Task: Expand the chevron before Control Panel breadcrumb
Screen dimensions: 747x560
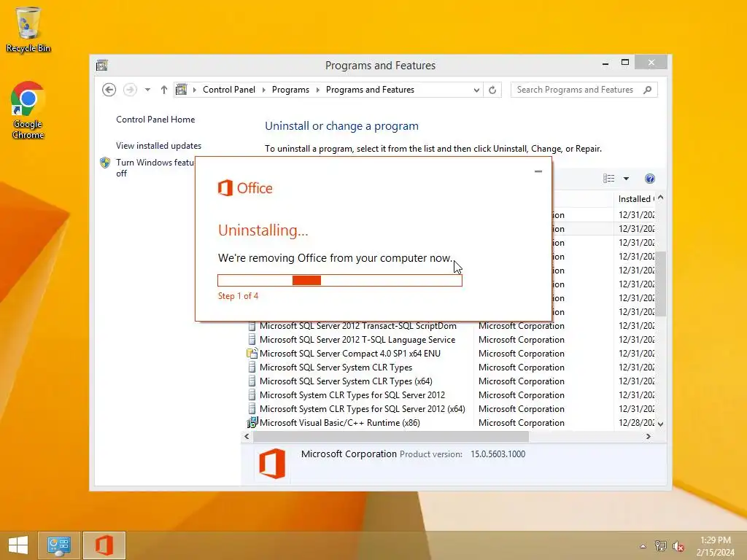Action: click(x=194, y=90)
